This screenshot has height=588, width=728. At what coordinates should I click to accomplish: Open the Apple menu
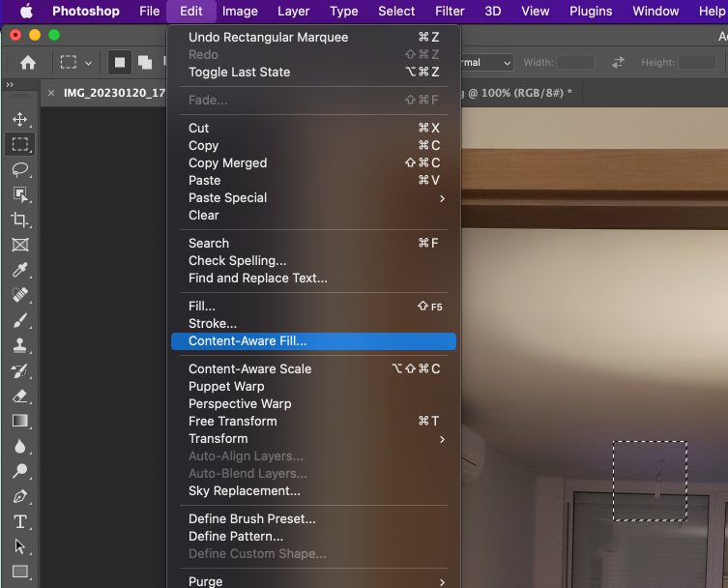(26, 12)
